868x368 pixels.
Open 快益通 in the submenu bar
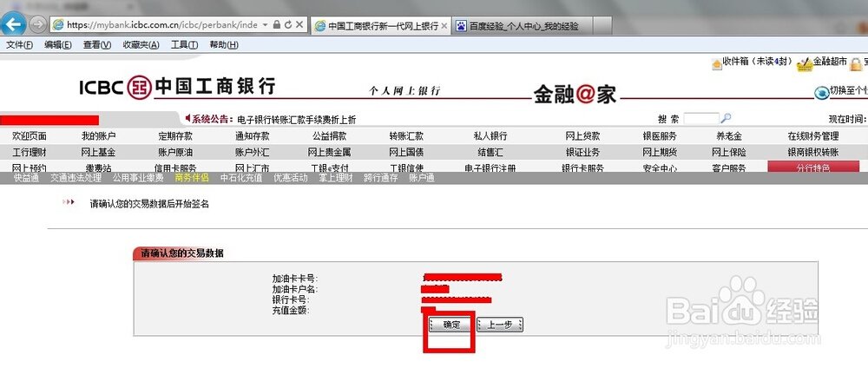27,178
